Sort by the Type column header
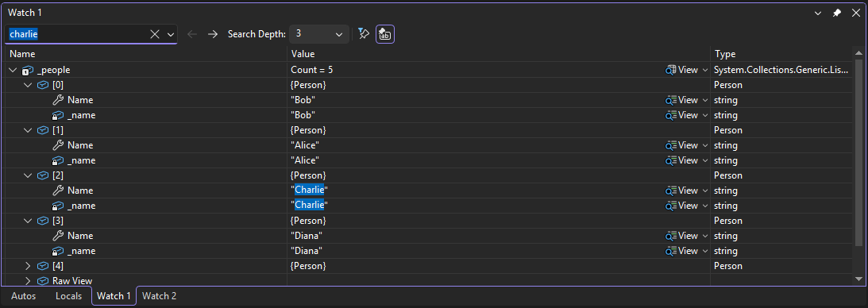The width and height of the screenshot is (868, 308). pyautogui.click(x=781, y=54)
